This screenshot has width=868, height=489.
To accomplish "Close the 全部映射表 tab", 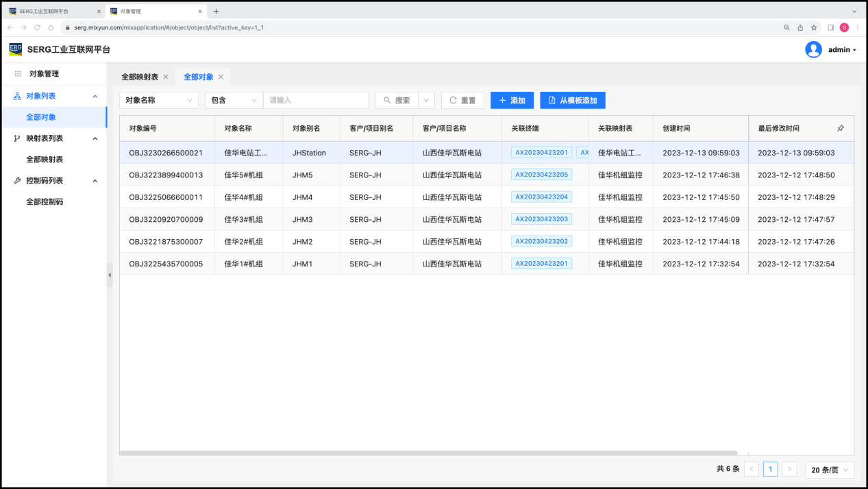I will (x=166, y=77).
